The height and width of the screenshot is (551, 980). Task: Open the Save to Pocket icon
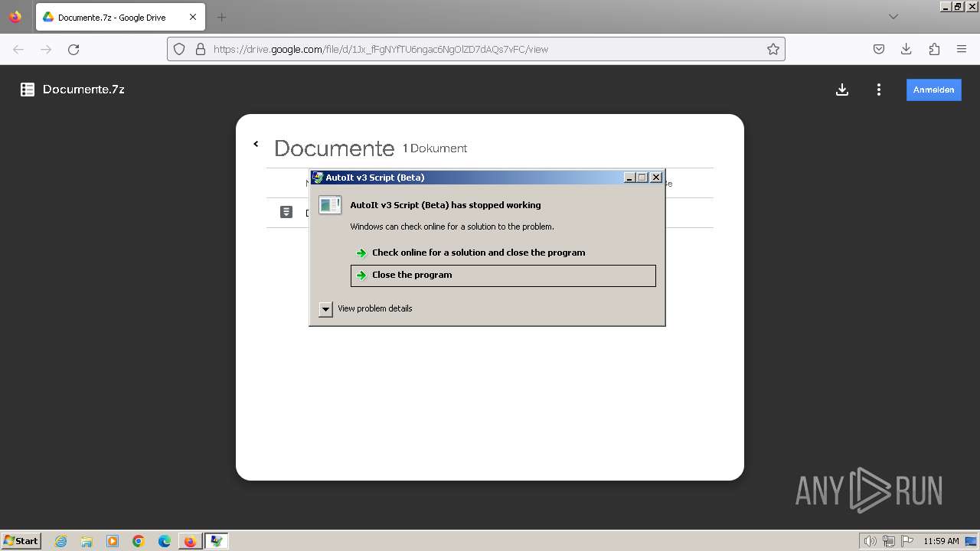[879, 49]
